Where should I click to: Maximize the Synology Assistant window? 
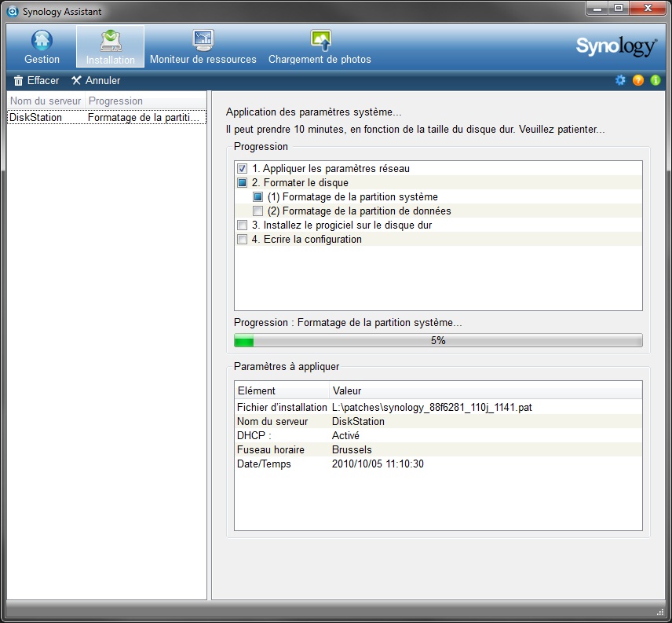pyautogui.click(x=619, y=8)
